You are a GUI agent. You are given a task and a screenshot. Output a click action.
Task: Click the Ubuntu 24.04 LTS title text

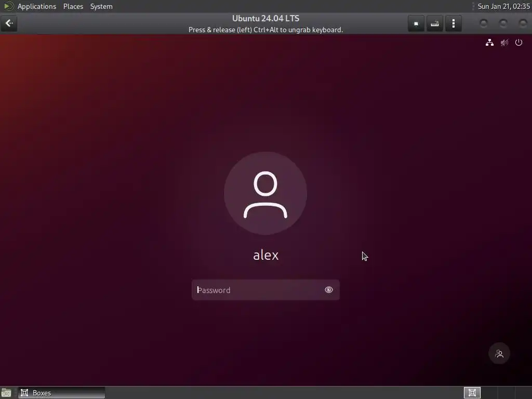[x=265, y=18]
